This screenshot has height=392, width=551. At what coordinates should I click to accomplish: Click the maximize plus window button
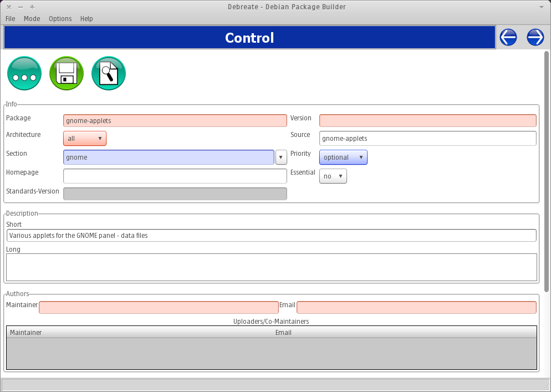32,7
